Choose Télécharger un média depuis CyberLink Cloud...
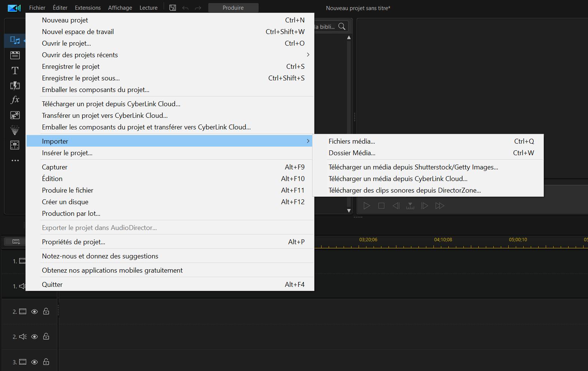This screenshot has width=588, height=371. (x=428, y=179)
